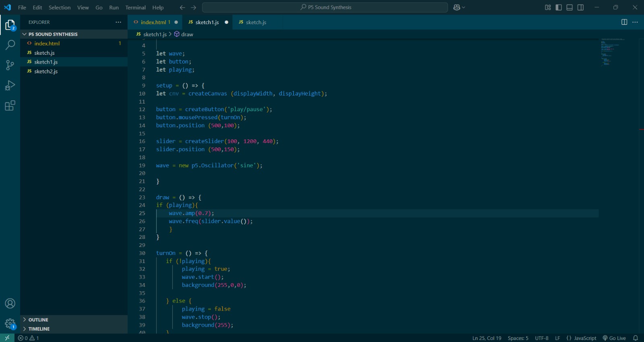Open the notifications bell icon
This screenshot has height=342, width=644.
point(636,338)
